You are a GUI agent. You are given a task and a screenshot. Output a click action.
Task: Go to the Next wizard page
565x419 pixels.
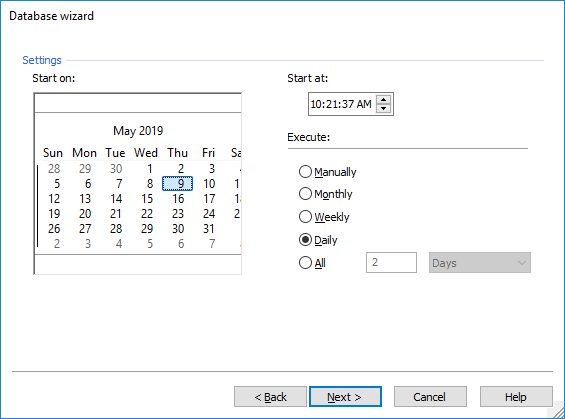345,397
